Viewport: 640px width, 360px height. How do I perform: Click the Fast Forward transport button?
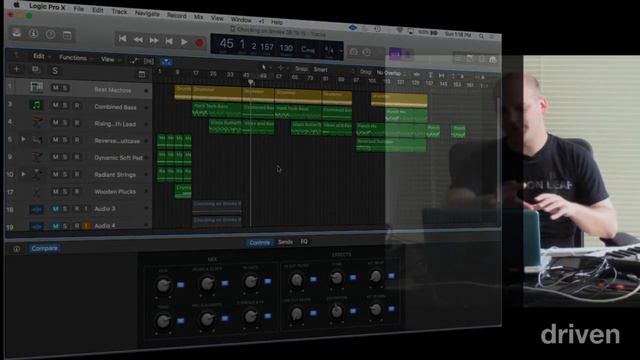pyautogui.click(x=153, y=40)
